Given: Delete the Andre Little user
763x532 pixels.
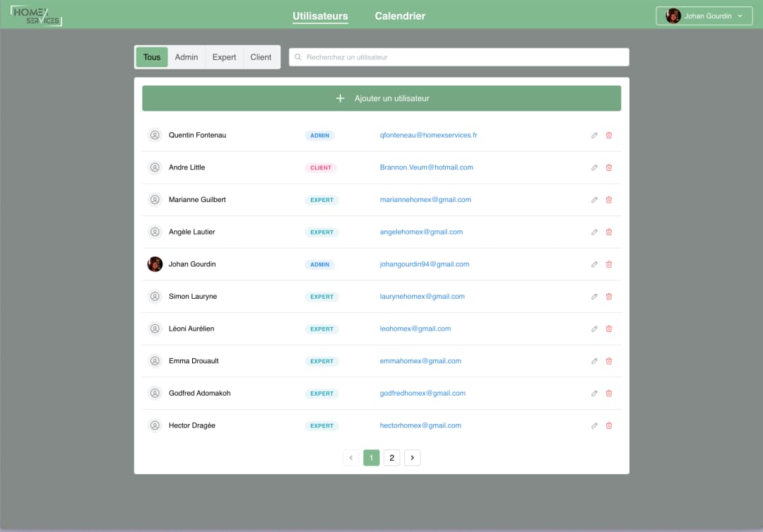Looking at the screenshot, I should pyautogui.click(x=609, y=167).
